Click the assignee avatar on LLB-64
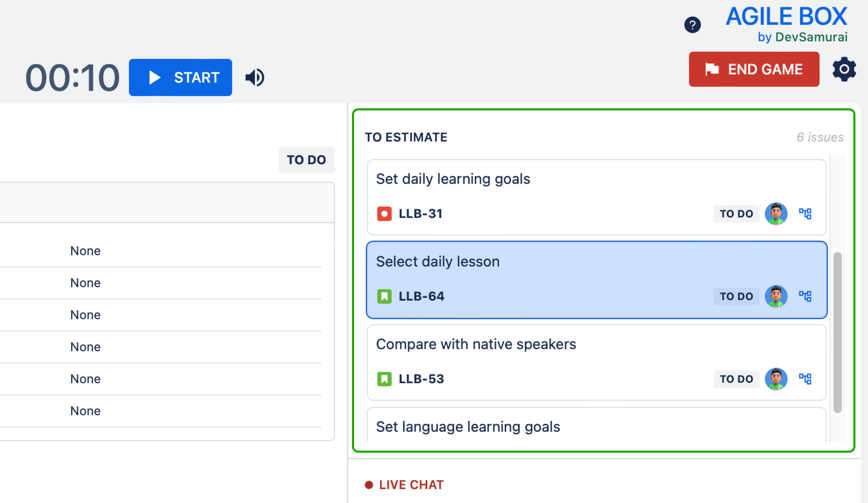The image size is (868, 503). (776, 296)
